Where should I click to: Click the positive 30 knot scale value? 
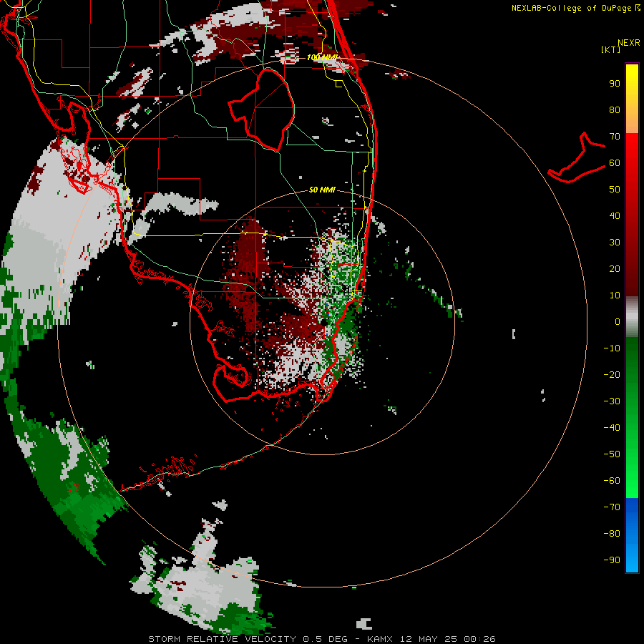pos(615,243)
